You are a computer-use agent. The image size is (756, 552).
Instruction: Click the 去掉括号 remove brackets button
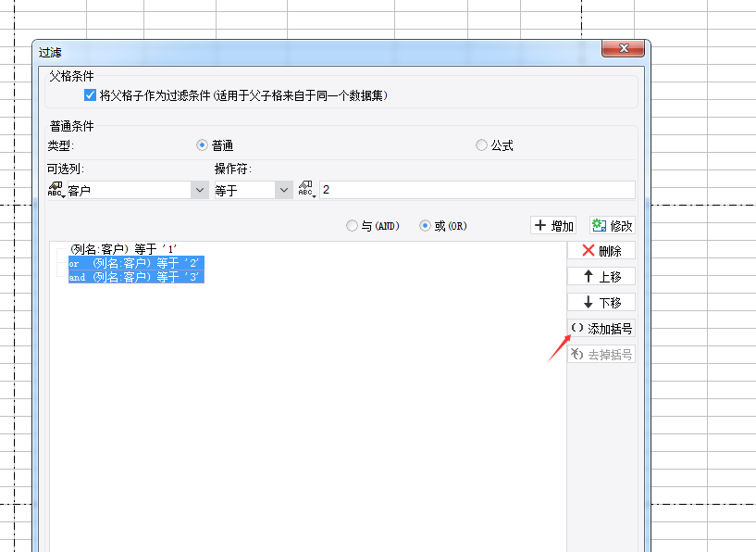pos(601,355)
